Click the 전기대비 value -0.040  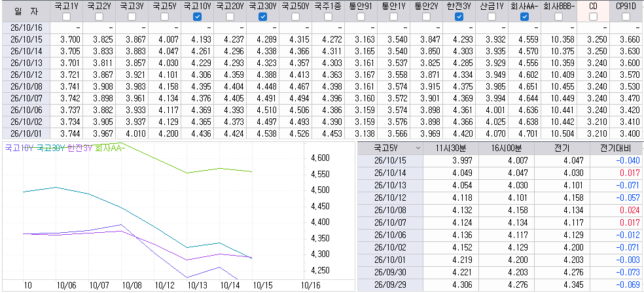click(627, 160)
